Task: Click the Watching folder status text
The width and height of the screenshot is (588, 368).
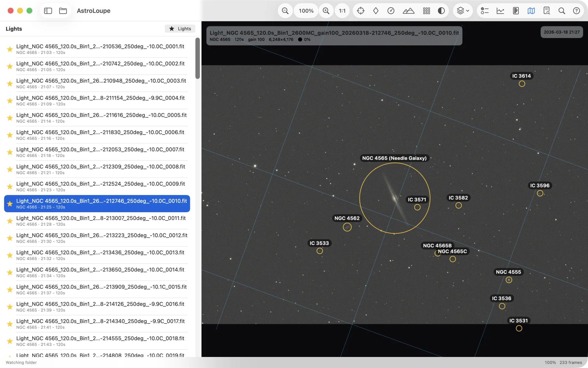Action: click(x=21, y=362)
